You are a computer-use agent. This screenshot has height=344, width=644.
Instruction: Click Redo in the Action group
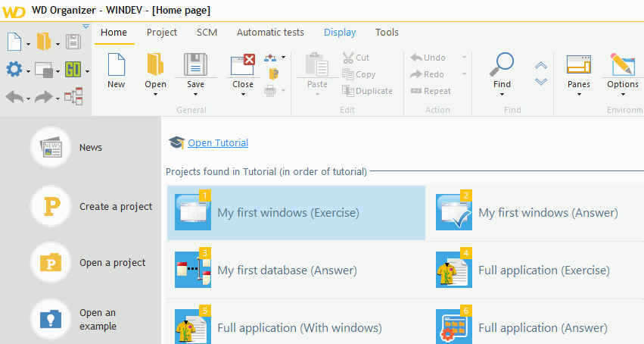coord(427,74)
